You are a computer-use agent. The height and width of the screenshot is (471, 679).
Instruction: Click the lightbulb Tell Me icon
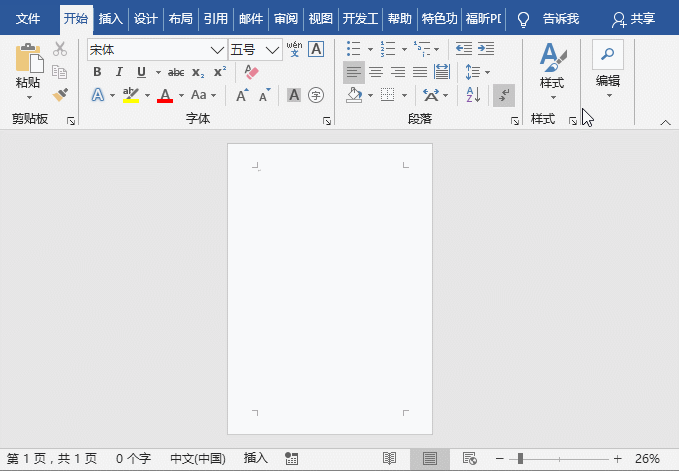(524, 19)
